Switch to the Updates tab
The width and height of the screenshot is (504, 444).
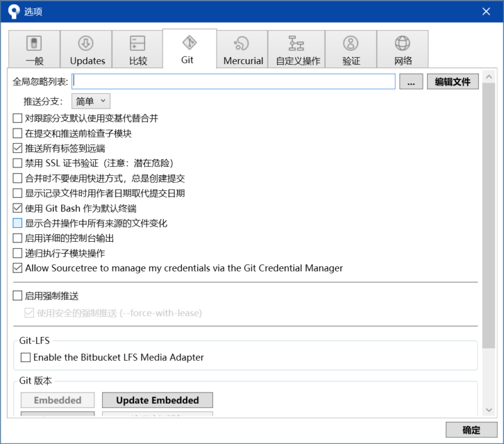point(86,49)
